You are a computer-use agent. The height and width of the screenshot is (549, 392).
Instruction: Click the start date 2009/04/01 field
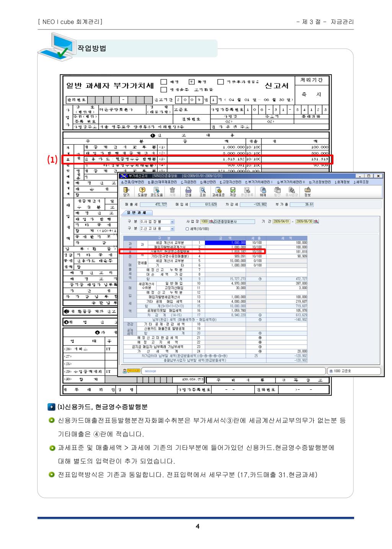coord(282,222)
